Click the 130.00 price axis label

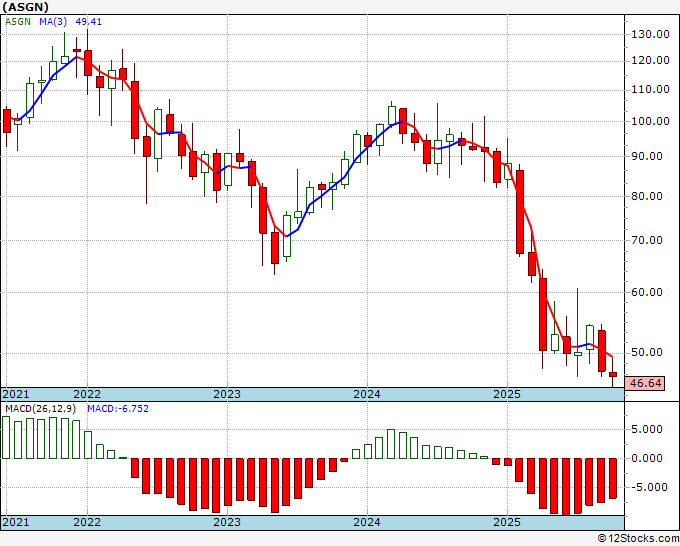point(650,34)
